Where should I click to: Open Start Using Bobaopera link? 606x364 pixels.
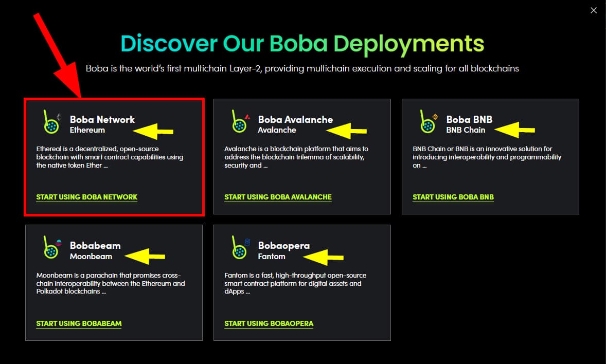pyautogui.click(x=269, y=323)
